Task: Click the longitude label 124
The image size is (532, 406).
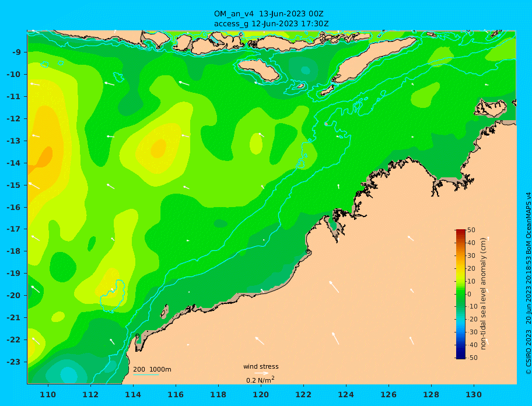Action: (x=346, y=395)
